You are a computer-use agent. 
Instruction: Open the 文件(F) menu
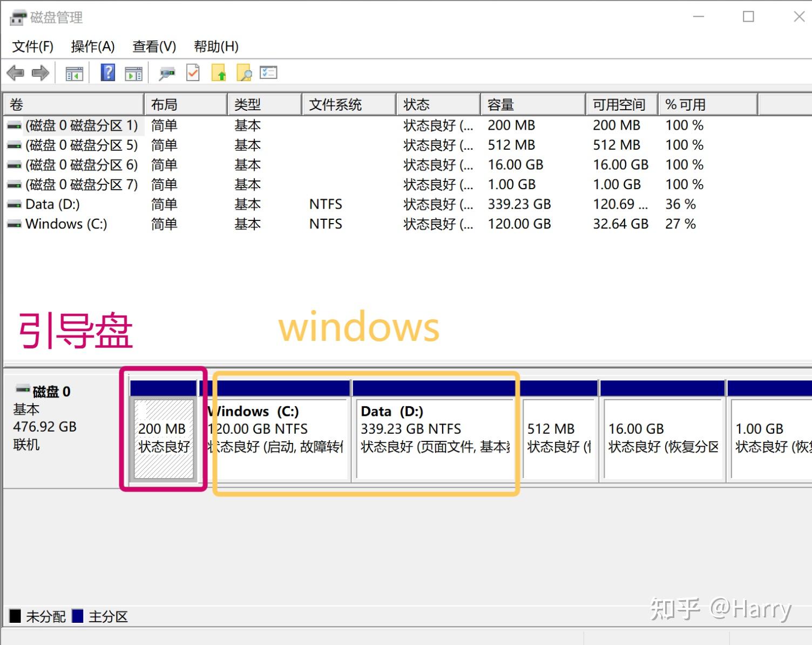point(32,46)
